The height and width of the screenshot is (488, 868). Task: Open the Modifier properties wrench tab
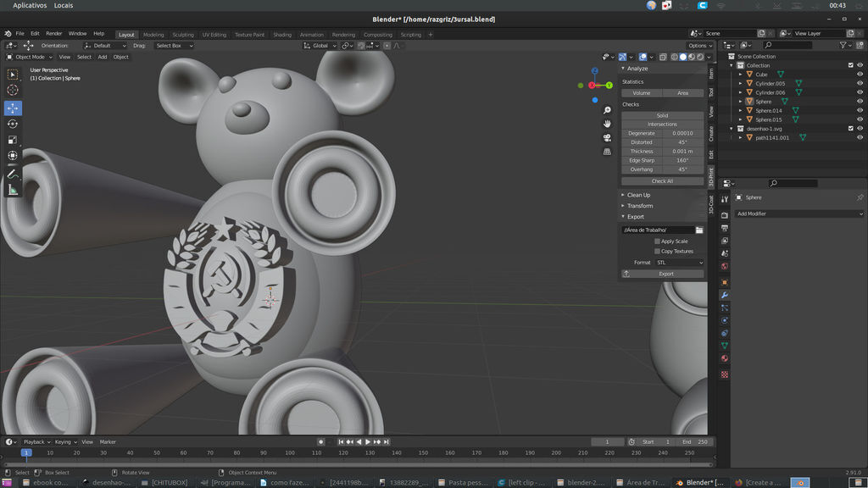tap(724, 295)
